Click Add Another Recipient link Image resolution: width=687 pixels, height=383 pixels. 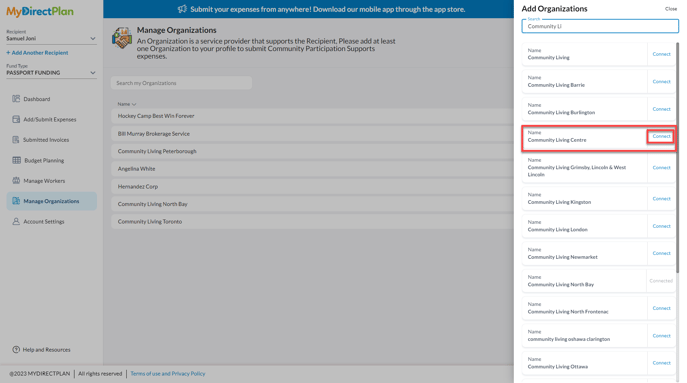click(37, 53)
